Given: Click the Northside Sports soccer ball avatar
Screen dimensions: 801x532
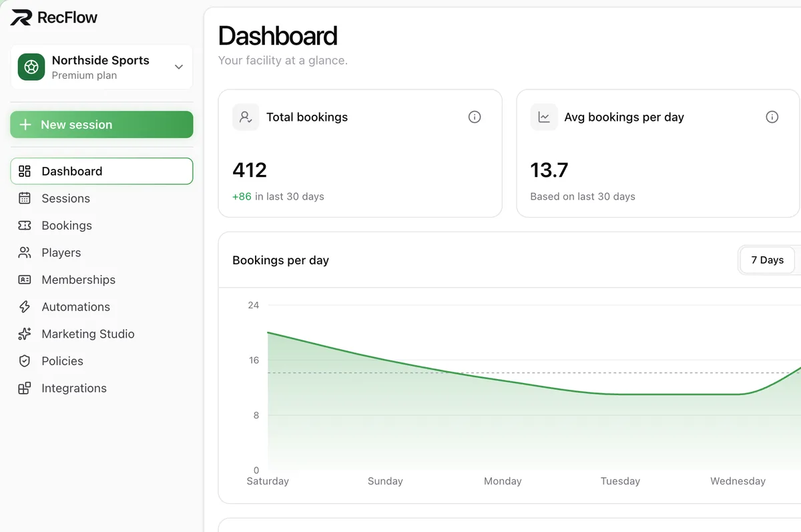Looking at the screenshot, I should coord(31,67).
